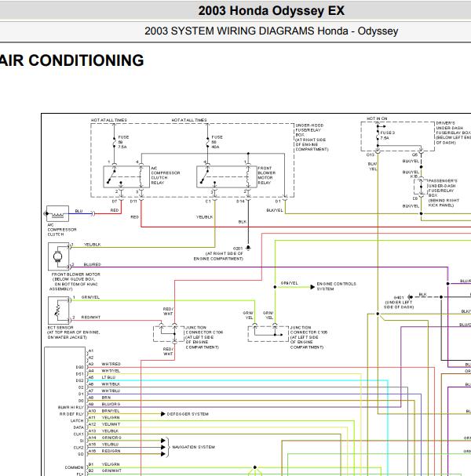Click the "AIR CONDITIONING" heading
471x476 pixels.
click(71, 60)
